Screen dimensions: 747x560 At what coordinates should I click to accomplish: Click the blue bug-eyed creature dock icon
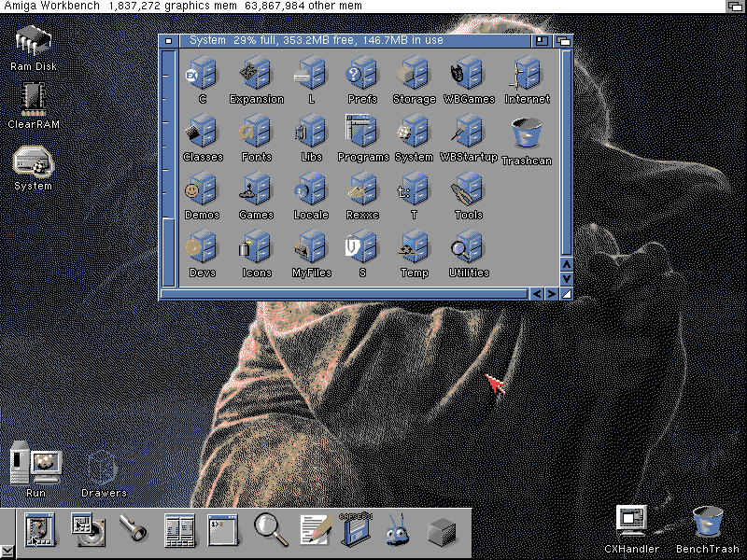[397, 529]
